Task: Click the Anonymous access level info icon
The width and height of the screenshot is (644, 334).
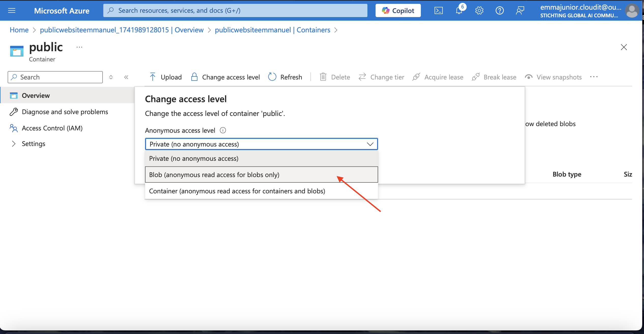Action: tap(223, 130)
